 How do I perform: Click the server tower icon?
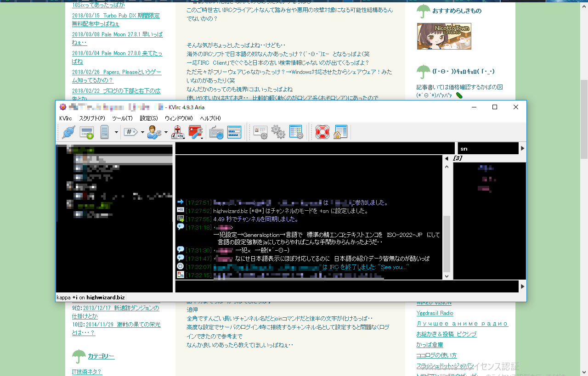point(105,132)
